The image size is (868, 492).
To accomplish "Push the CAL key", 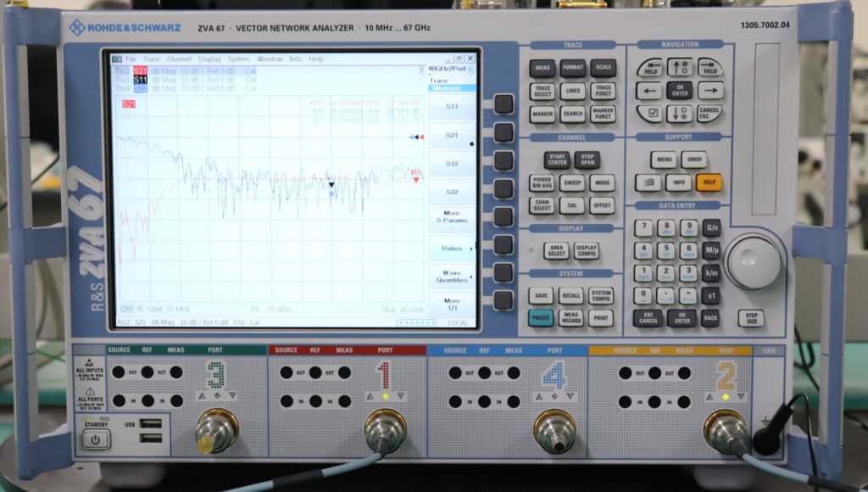I will pos(572,205).
